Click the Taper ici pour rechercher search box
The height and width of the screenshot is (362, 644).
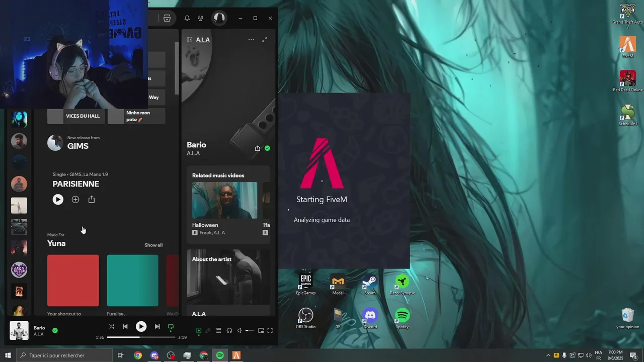coord(64,355)
